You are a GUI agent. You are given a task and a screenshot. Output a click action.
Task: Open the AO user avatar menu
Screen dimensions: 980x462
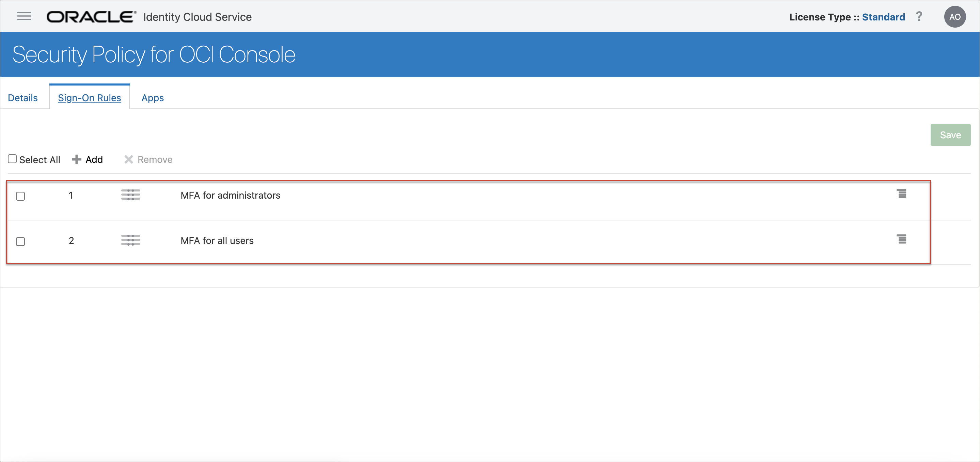[955, 16]
